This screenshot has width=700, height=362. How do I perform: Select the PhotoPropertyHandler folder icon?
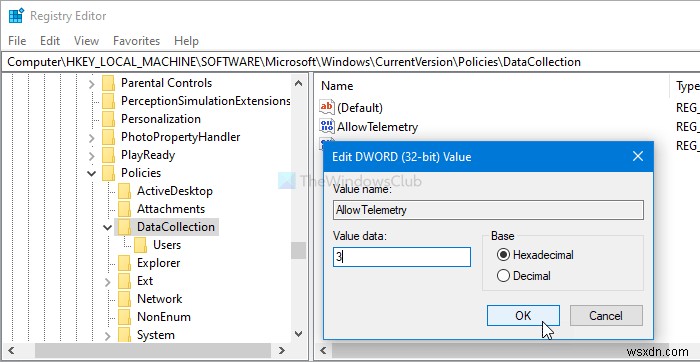[108, 137]
